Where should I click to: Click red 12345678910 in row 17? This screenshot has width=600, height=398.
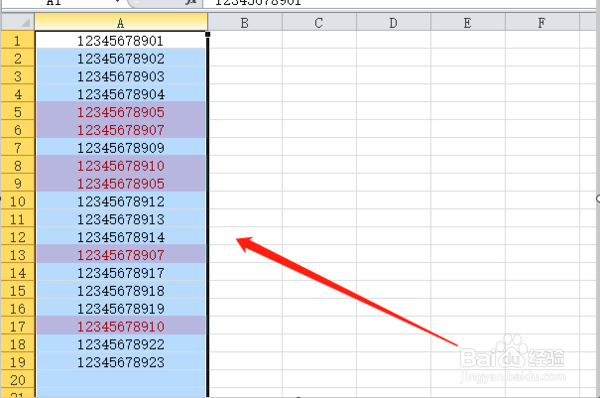click(121, 326)
